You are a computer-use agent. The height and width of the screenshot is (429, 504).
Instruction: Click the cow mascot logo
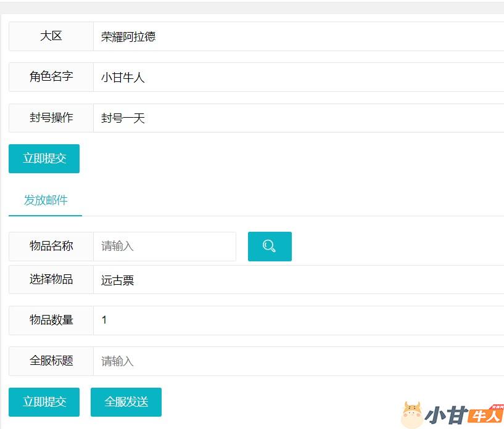tap(412, 415)
